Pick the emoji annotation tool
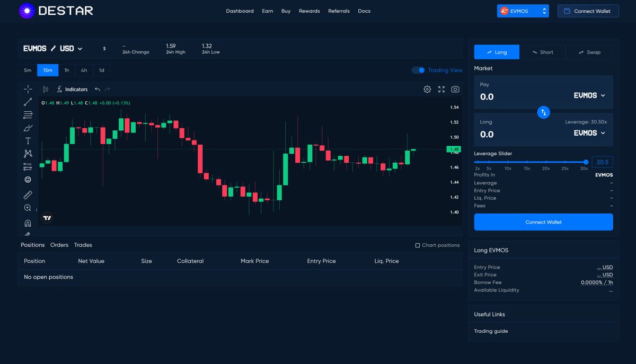The height and width of the screenshot is (364, 636). pos(28,180)
